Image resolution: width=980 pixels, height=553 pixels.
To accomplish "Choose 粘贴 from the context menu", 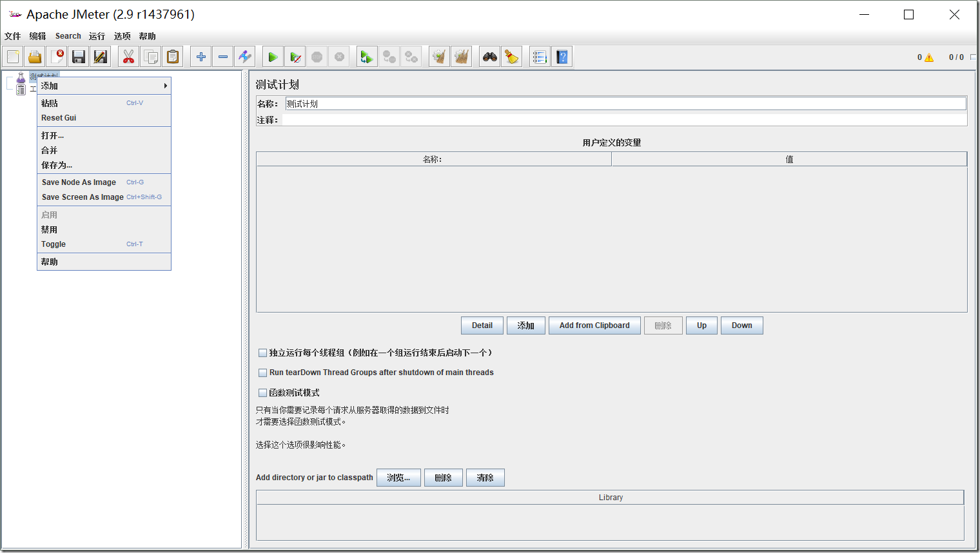I will [104, 103].
